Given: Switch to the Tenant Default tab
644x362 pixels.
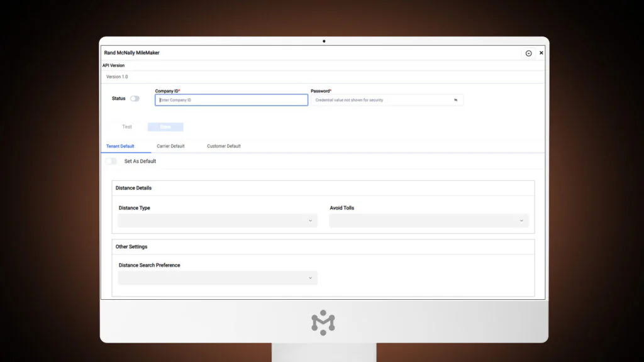Looking at the screenshot, I should (120, 146).
